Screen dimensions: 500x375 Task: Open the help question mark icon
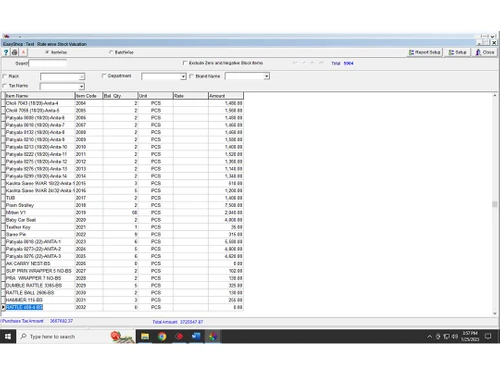(6, 52)
